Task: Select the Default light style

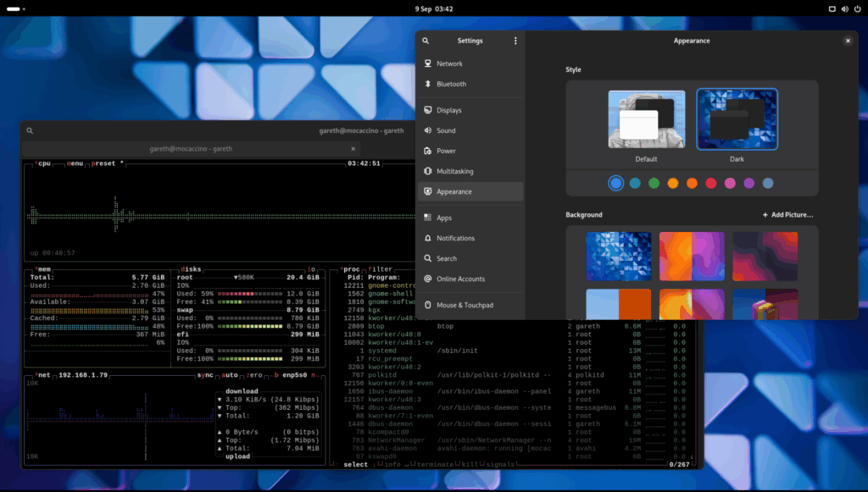Action: click(x=646, y=119)
